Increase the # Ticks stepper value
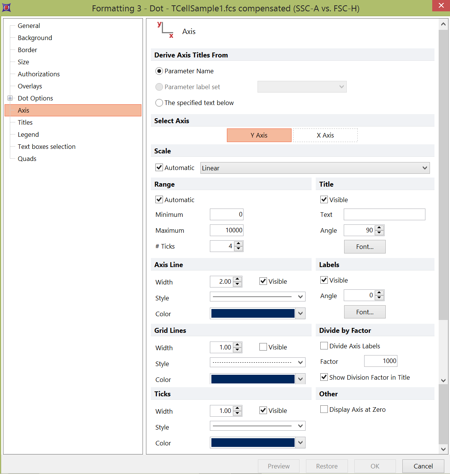 pos(238,244)
